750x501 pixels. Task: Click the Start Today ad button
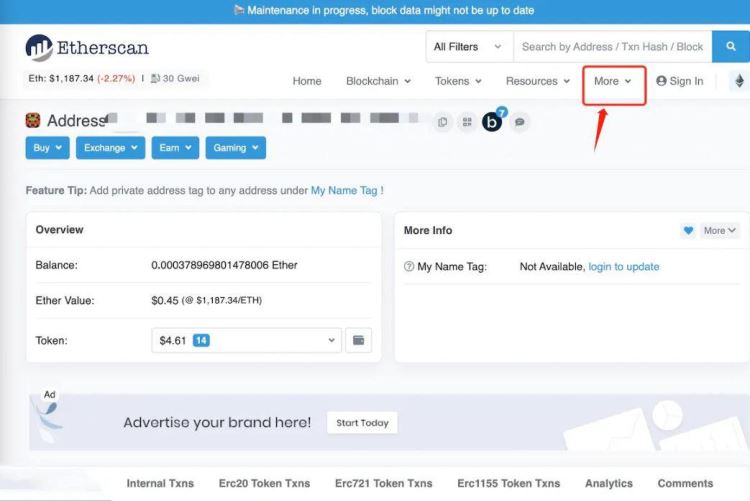pos(362,423)
